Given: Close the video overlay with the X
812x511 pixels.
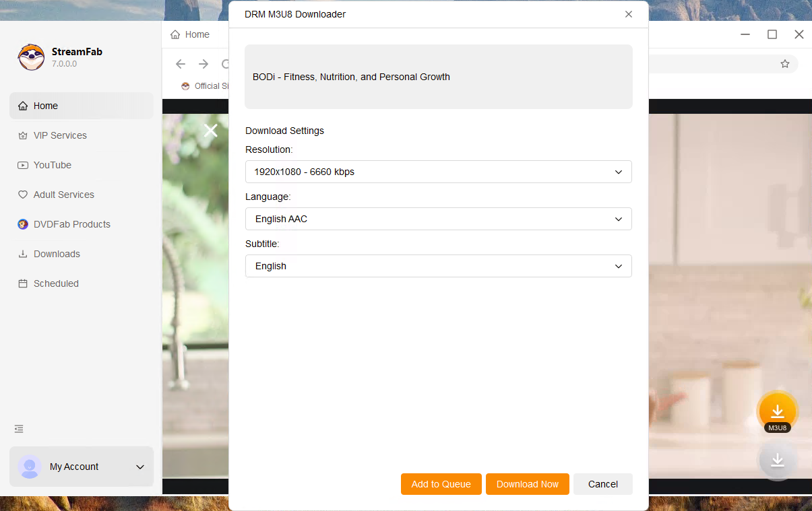Looking at the screenshot, I should coord(211,131).
